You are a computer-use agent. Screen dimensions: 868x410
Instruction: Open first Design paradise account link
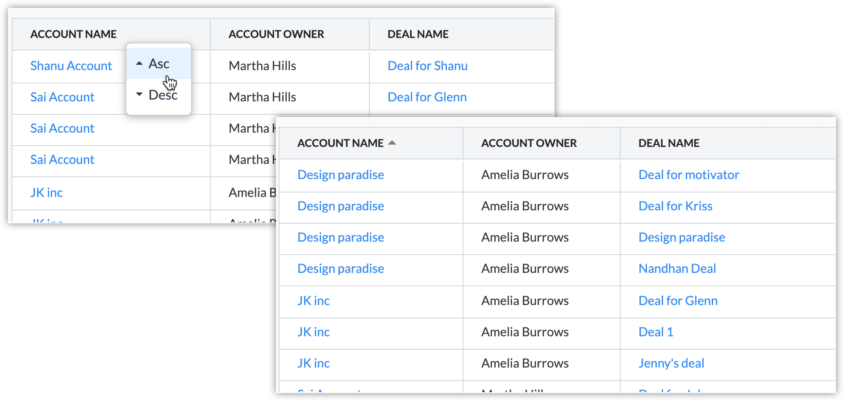[340, 175]
